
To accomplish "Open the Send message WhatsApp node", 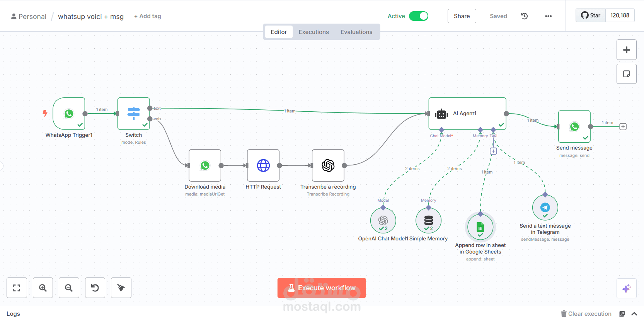I will (574, 126).
